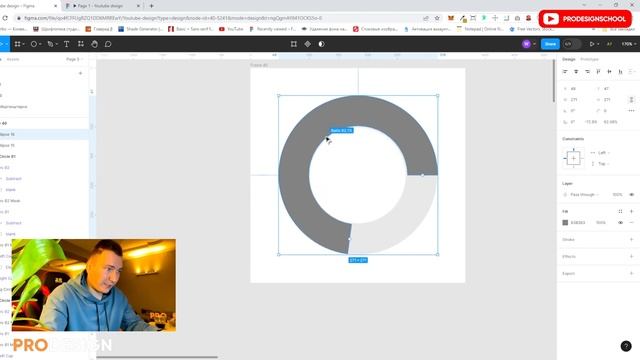Screen dimensions: 640x360
Task: Edit the layer opacity 100% field
Action: tap(617, 195)
